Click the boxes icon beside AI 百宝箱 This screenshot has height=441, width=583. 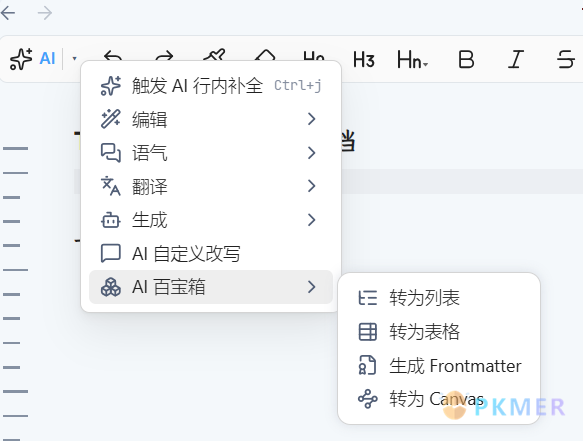tap(111, 287)
